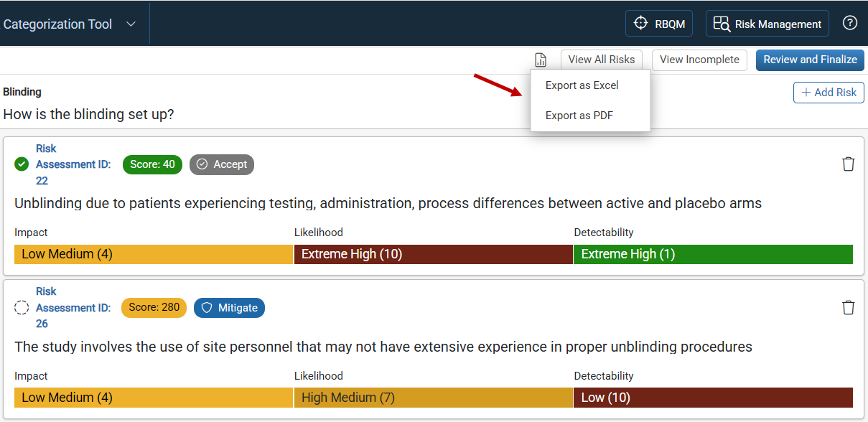The height and width of the screenshot is (422, 868).
Task: Open the export report icon menu
Action: pyautogui.click(x=541, y=60)
